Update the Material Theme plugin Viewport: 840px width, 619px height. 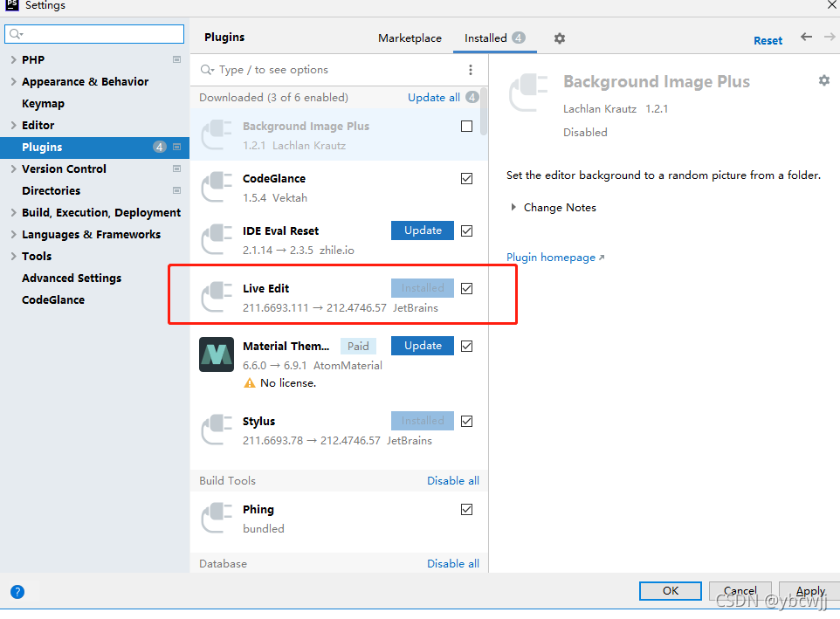(x=423, y=346)
